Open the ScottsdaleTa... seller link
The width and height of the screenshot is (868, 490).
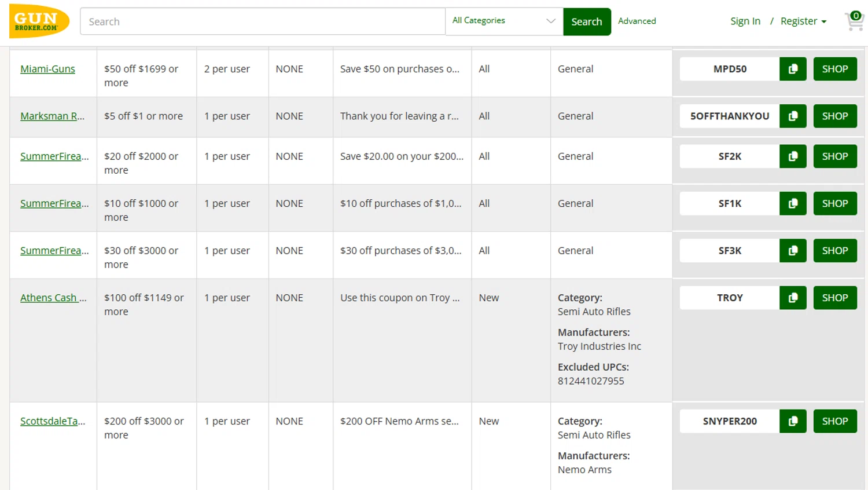click(53, 421)
